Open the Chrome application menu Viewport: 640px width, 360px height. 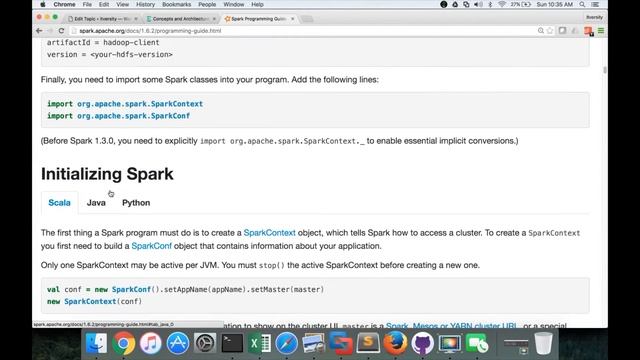64,4
